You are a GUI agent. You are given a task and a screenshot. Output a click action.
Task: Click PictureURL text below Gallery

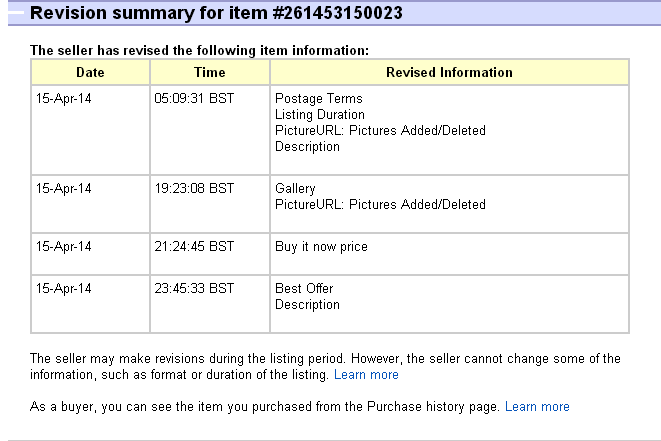380,205
